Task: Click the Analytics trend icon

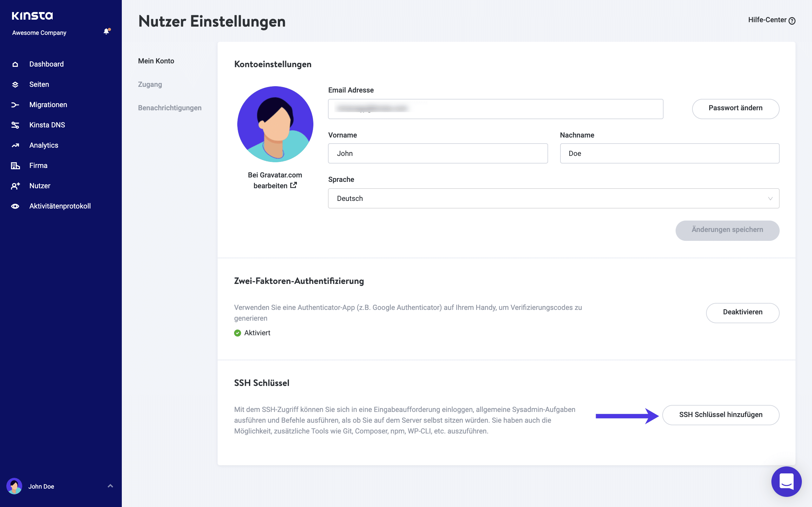Action: [15, 145]
